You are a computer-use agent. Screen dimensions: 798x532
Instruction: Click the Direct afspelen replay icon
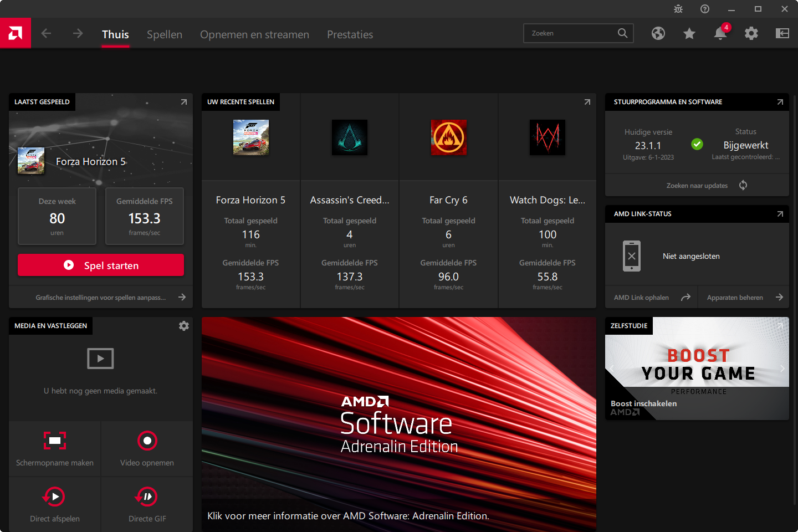[54, 497]
